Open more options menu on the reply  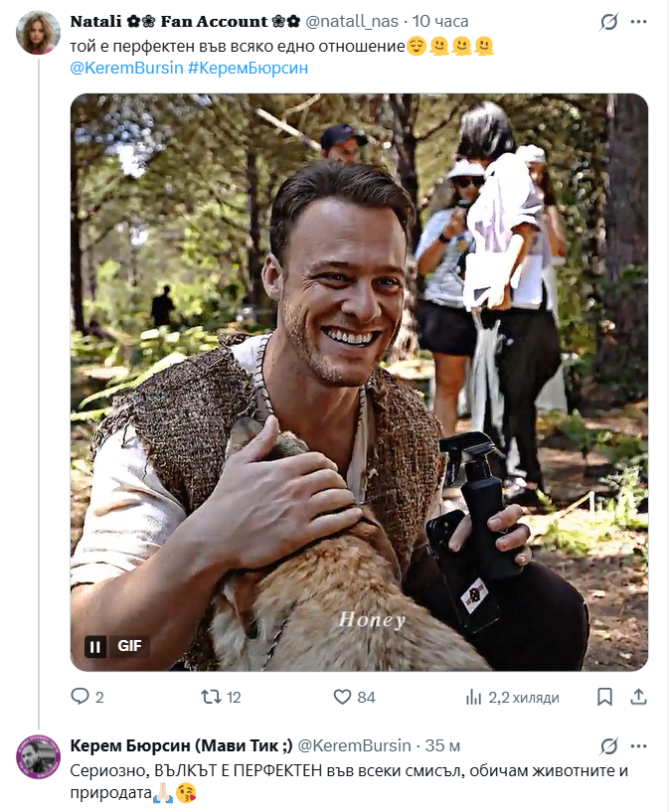[640, 746]
